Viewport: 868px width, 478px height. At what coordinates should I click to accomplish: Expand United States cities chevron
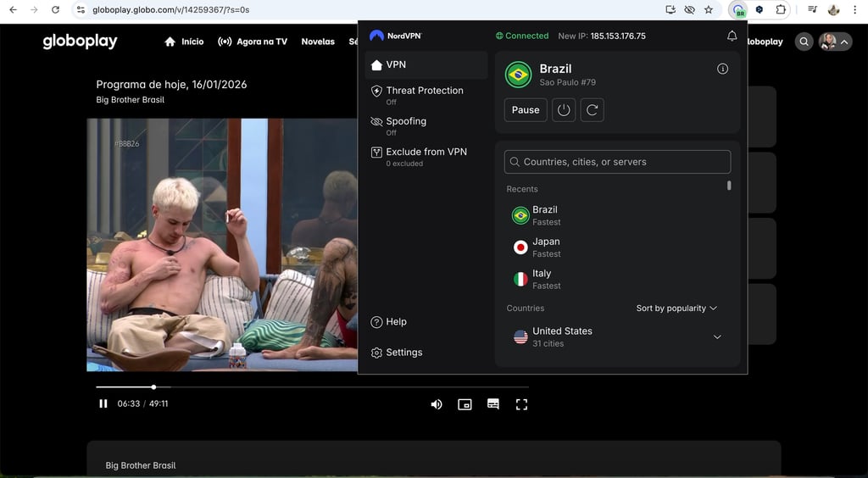[717, 337]
